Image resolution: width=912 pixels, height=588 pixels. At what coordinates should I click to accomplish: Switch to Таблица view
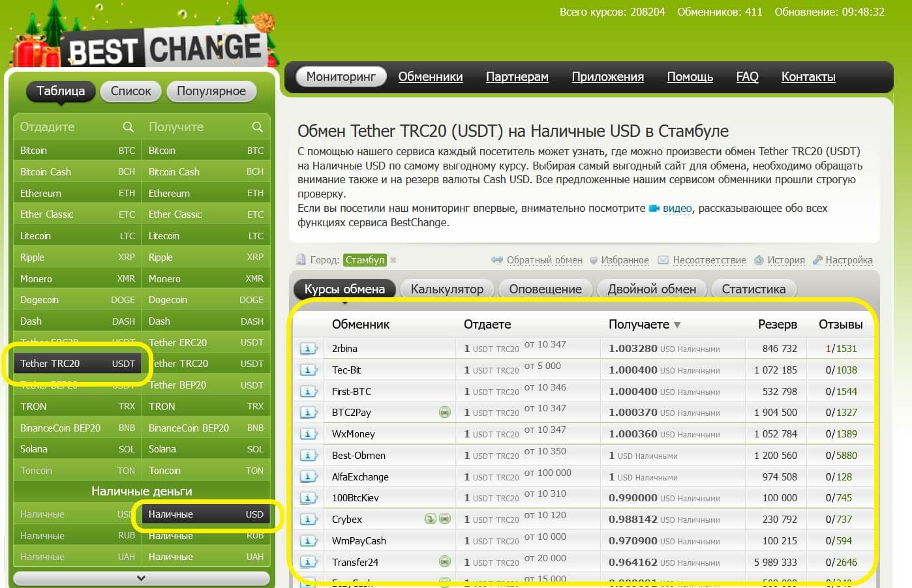pos(61,91)
